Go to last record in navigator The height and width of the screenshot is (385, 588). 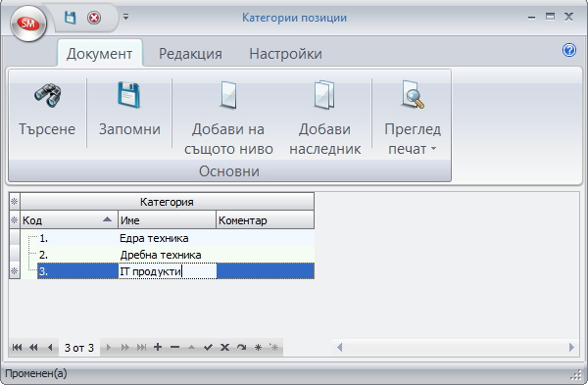point(141,347)
